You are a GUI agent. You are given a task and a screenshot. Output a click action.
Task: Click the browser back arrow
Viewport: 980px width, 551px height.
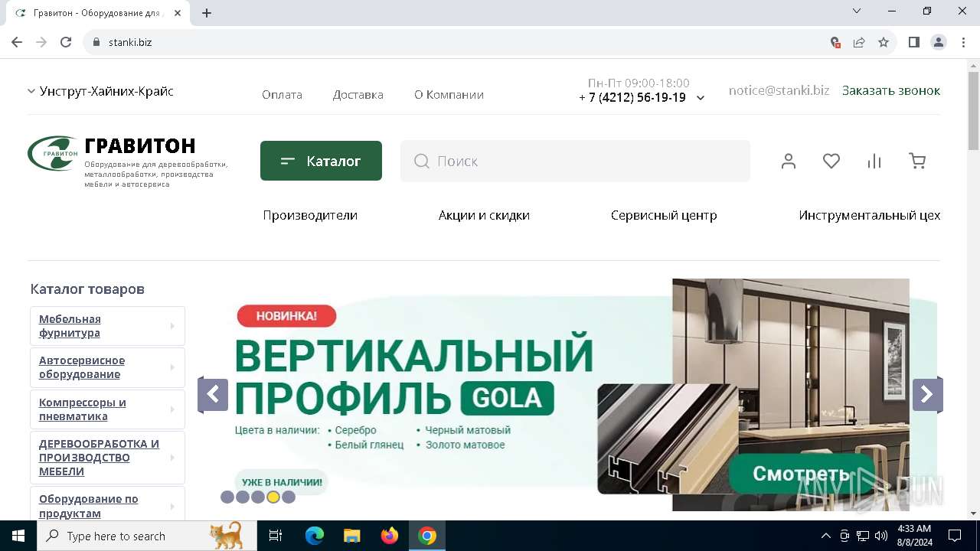click(x=17, y=42)
